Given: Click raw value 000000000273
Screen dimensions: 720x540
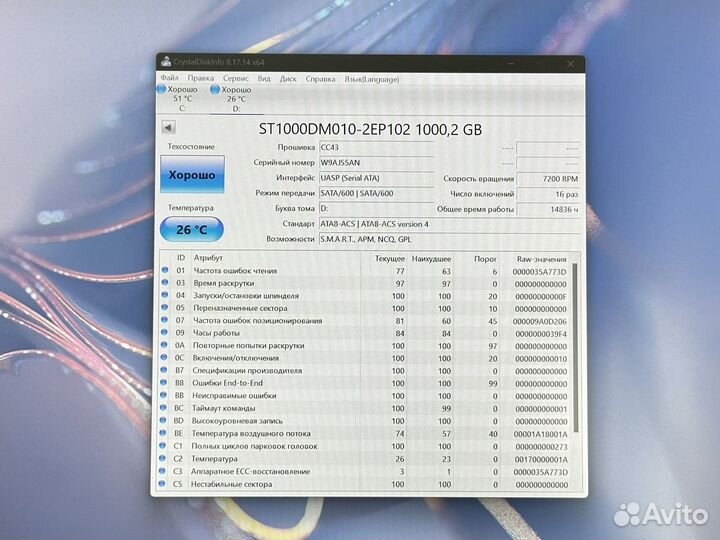Looking at the screenshot, I should (541, 447).
